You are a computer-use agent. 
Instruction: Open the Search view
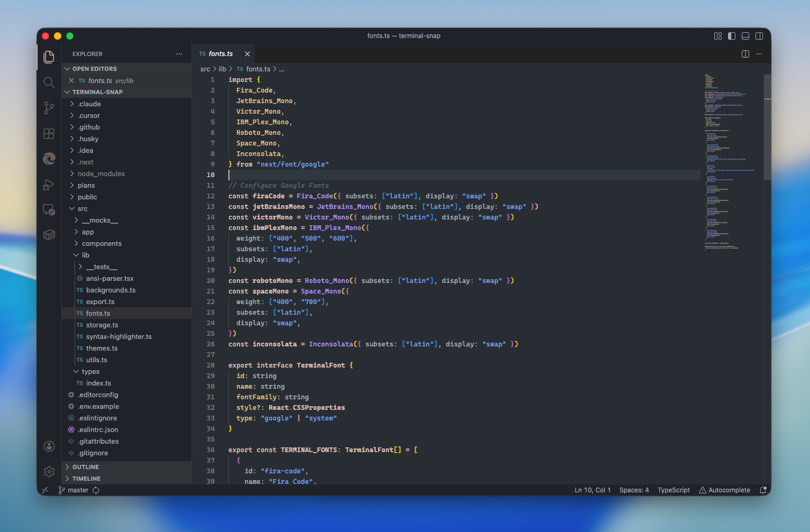[x=49, y=82]
